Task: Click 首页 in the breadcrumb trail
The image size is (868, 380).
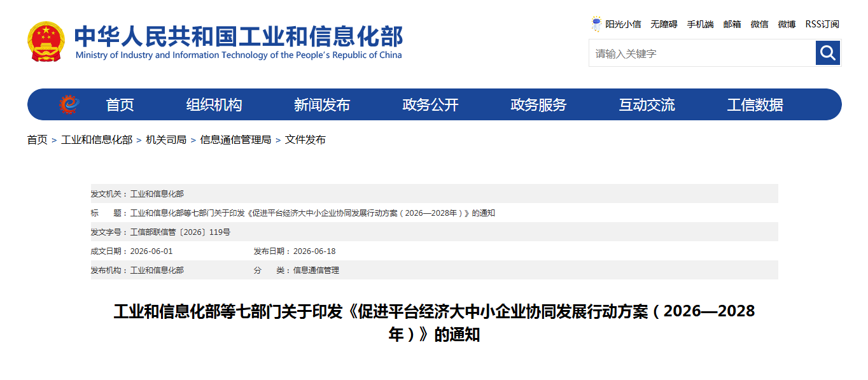Action: 37,139
